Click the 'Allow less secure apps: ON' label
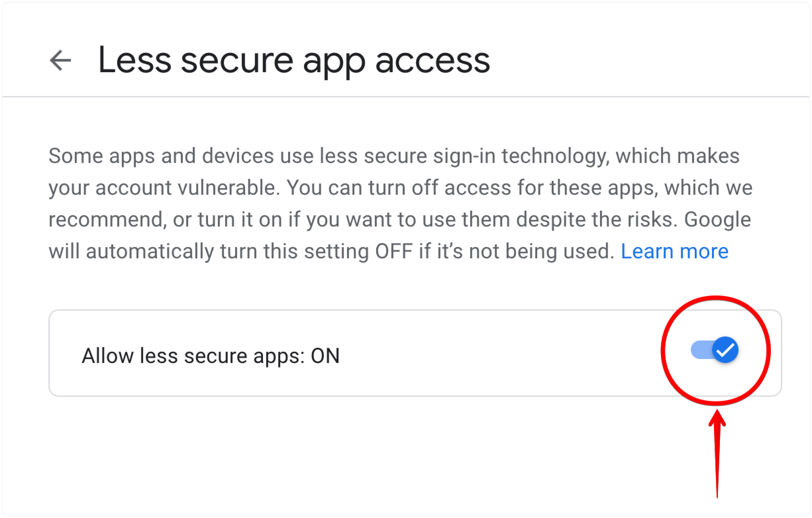812x518 pixels. pyautogui.click(x=211, y=356)
